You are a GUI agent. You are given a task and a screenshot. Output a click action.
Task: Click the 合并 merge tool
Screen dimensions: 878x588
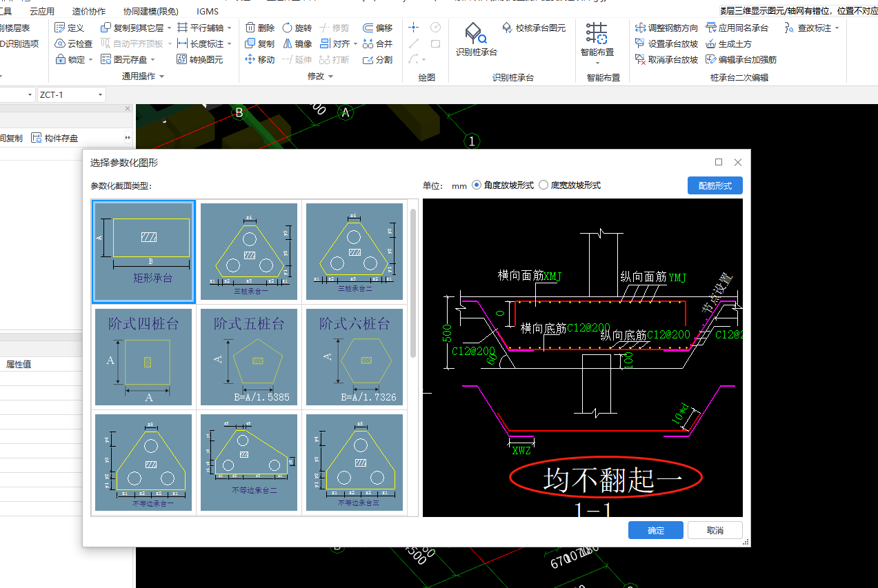point(377,43)
